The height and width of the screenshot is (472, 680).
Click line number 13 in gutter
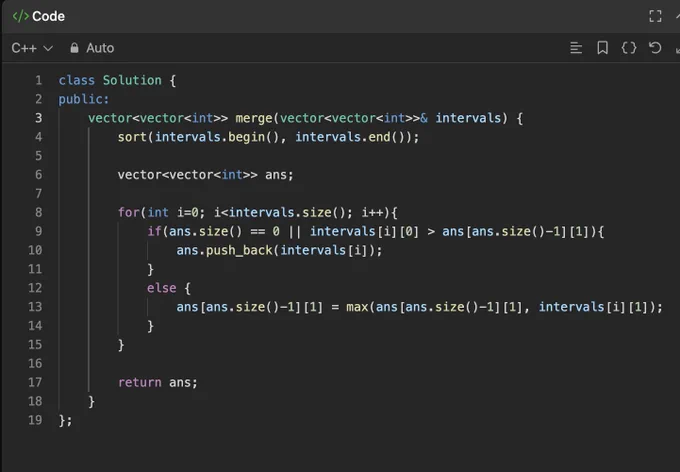[x=36, y=307]
